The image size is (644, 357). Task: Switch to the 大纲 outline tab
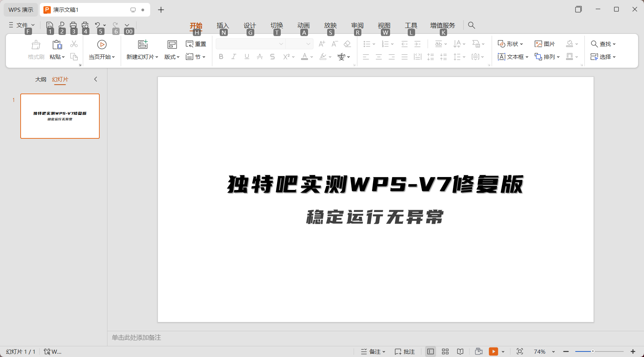click(x=40, y=79)
